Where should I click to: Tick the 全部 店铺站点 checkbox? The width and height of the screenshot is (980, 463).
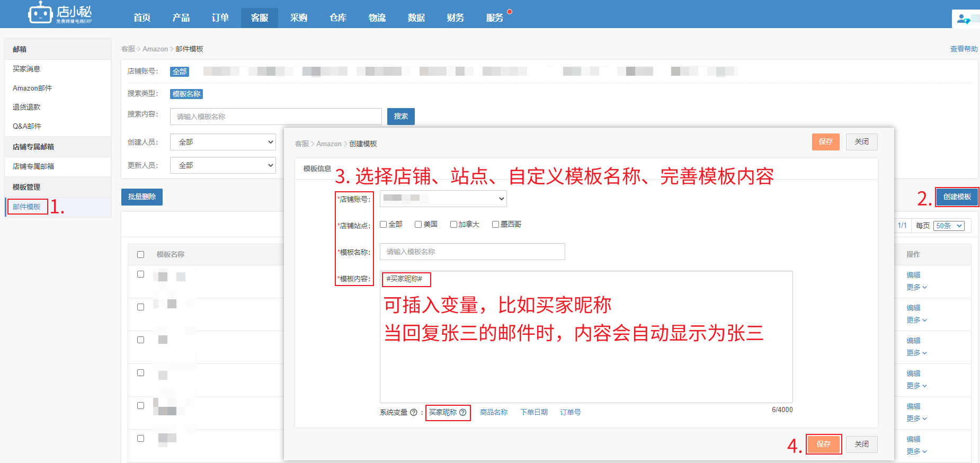[383, 225]
